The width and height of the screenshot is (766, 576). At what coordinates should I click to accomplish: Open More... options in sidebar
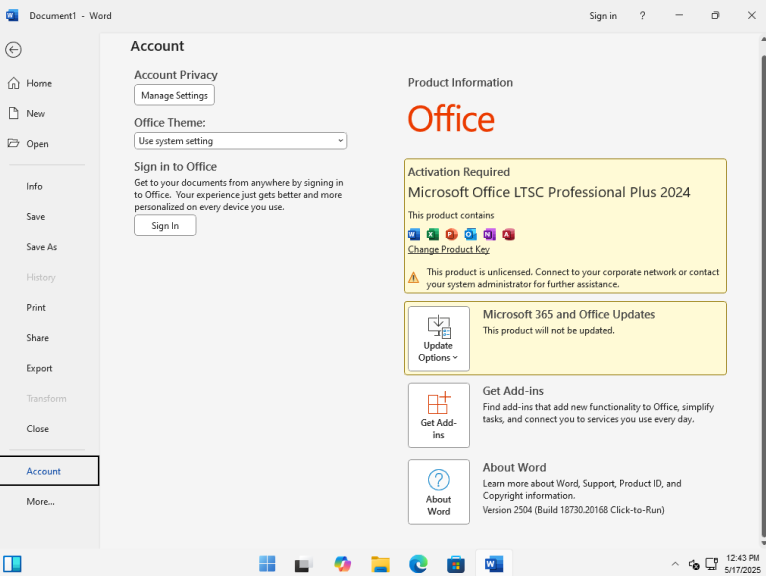41,501
